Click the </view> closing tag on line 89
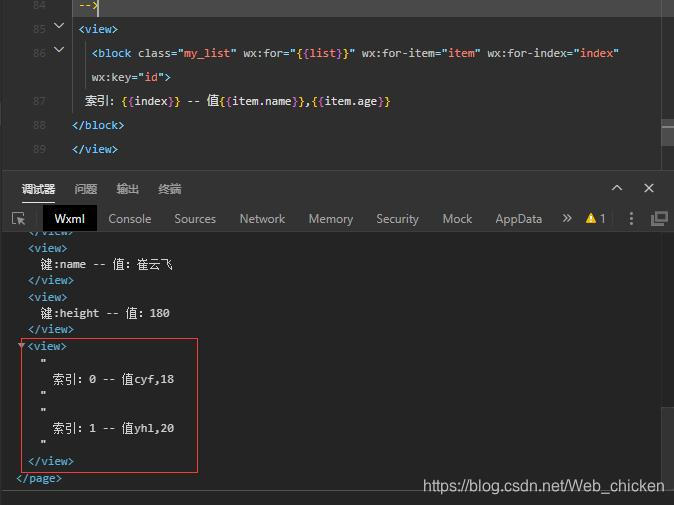This screenshot has height=505, width=674. (95, 150)
